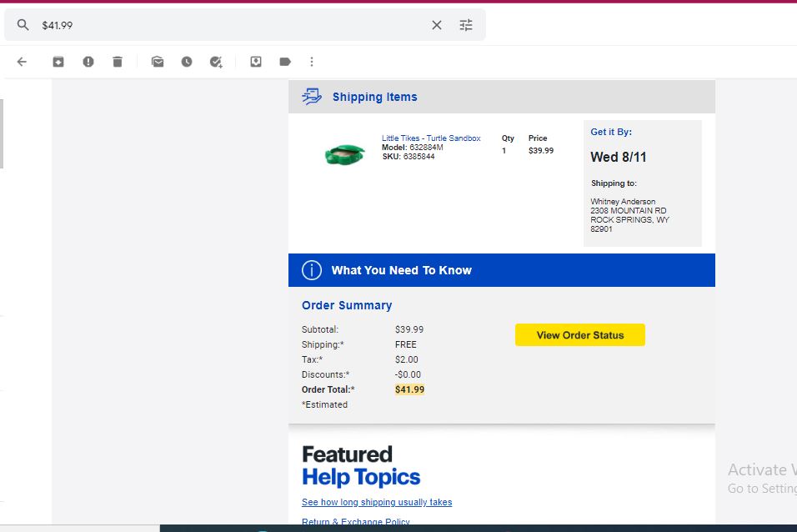This screenshot has width=797, height=532.
Task: Click the info icon beside What You Need To Know
Action: coord(312,270)
